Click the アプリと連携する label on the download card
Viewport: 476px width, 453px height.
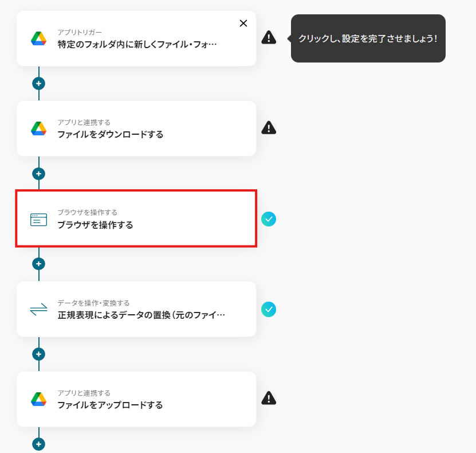pyautogui.click(x=84, y=123)
